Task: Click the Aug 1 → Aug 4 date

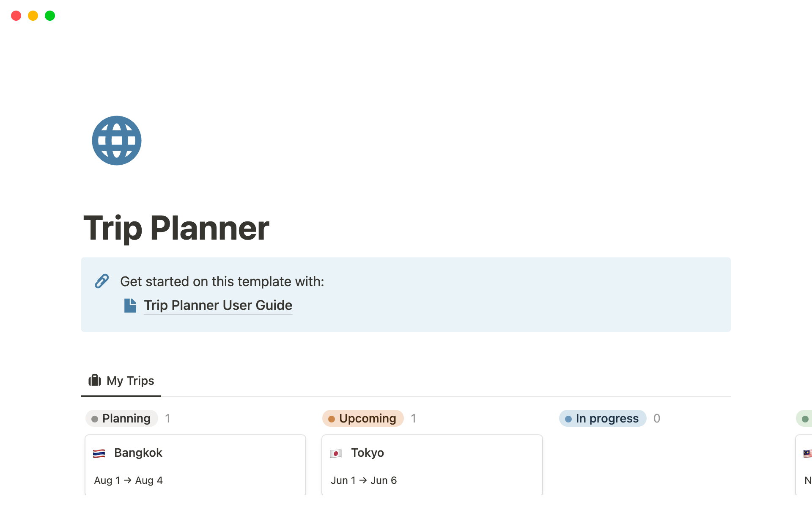Action: pyautogui.click(x=128, y=480)
